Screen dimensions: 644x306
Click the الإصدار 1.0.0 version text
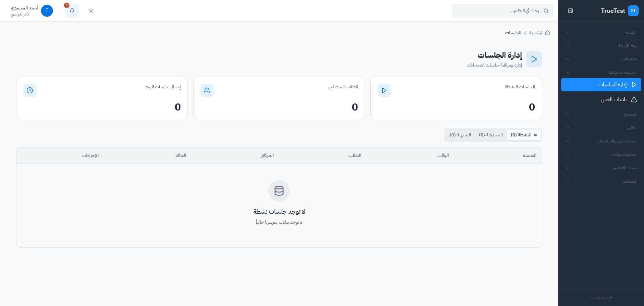pyautogui.click(x=601, y=298)
